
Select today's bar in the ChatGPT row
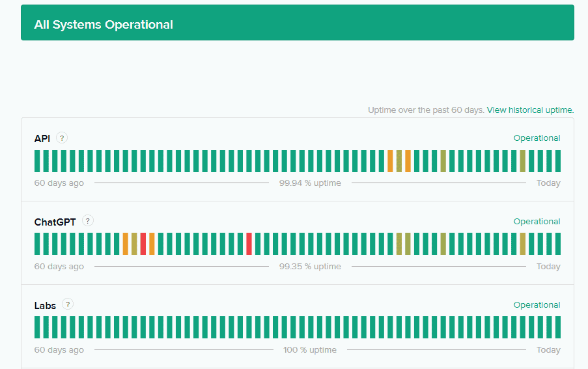click(558, 244)
